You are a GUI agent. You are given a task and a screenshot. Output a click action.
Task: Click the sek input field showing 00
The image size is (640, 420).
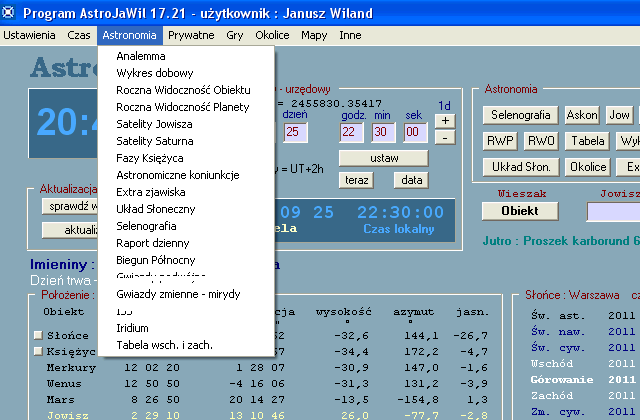coord(416,132)
